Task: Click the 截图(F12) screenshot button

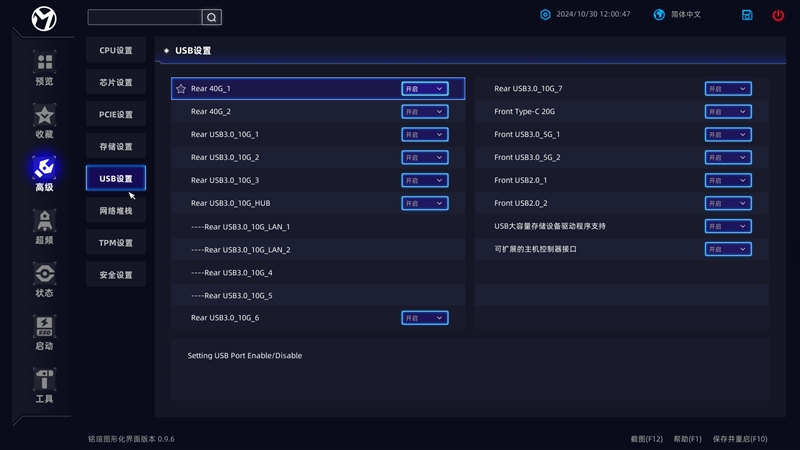Action: 646,439
